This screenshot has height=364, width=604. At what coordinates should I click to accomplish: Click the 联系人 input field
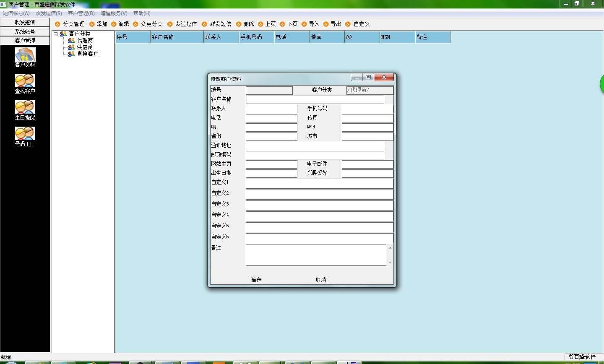(x=271, y=109)
